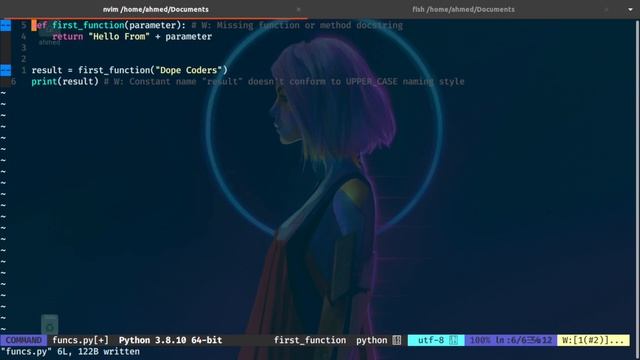Click the line position 100% ln segment
The image size is (640, 360).
coord(511,340)
